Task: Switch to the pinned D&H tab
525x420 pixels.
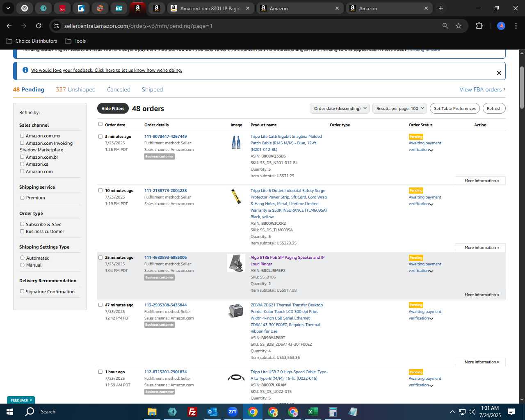Action: 62,8
